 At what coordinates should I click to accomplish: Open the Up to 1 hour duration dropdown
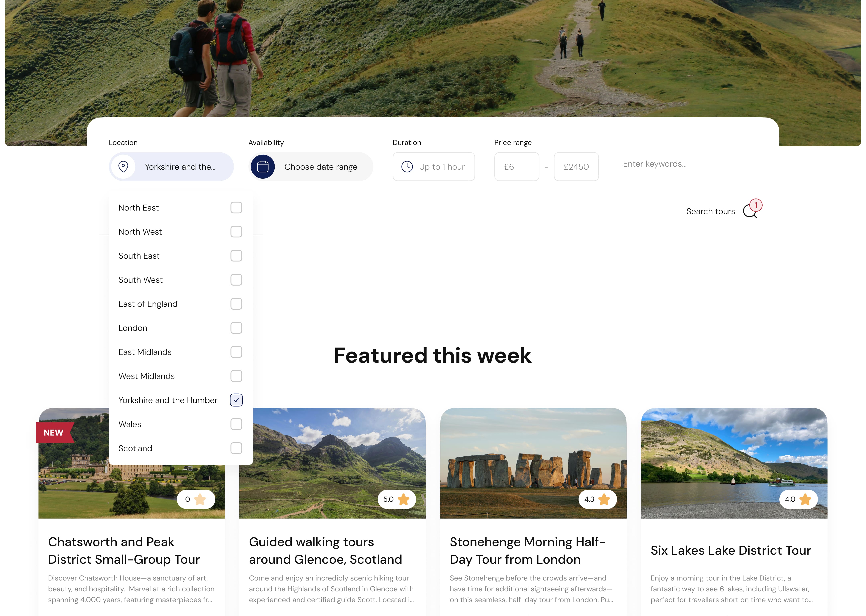coord(434,166)
